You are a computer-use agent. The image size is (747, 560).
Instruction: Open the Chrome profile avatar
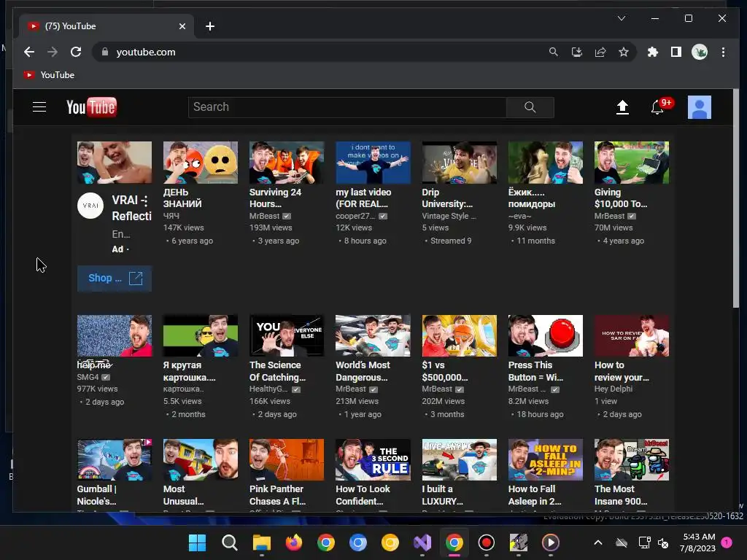tap(700, 52)
